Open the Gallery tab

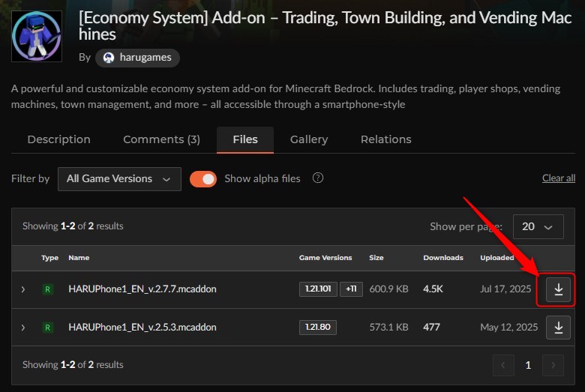(x=309, y=139)
